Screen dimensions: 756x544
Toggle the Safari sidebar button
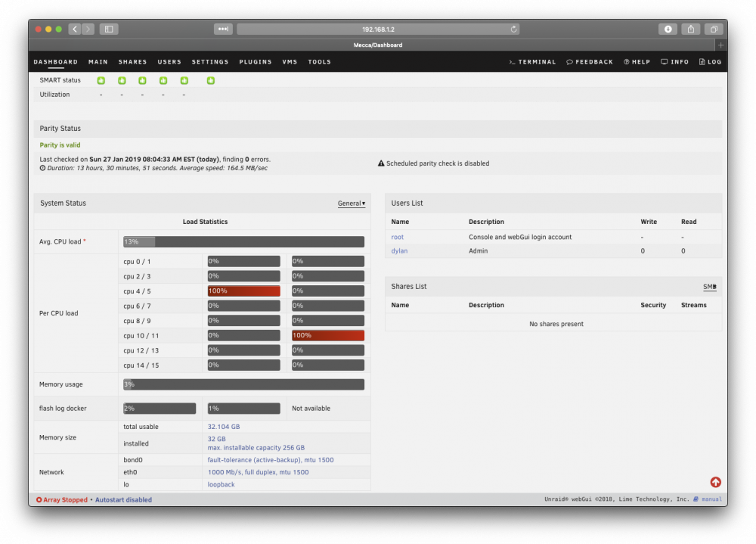tap(109, 29)
